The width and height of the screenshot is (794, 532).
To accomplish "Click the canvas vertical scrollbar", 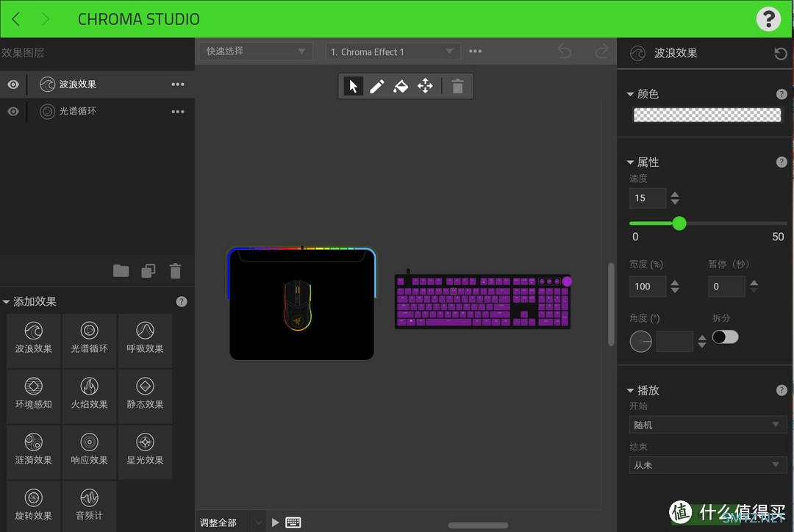I will coord(611,304).
